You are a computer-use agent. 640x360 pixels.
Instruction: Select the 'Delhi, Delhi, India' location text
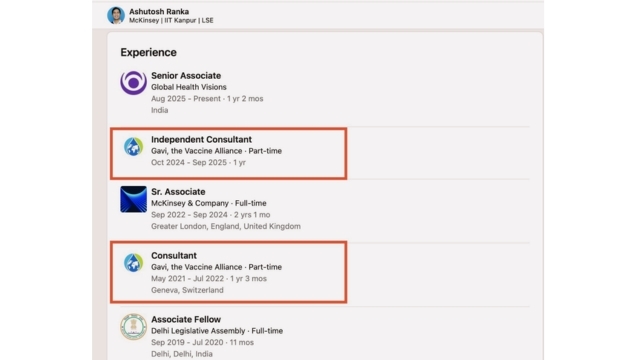(x=182, y=354)
